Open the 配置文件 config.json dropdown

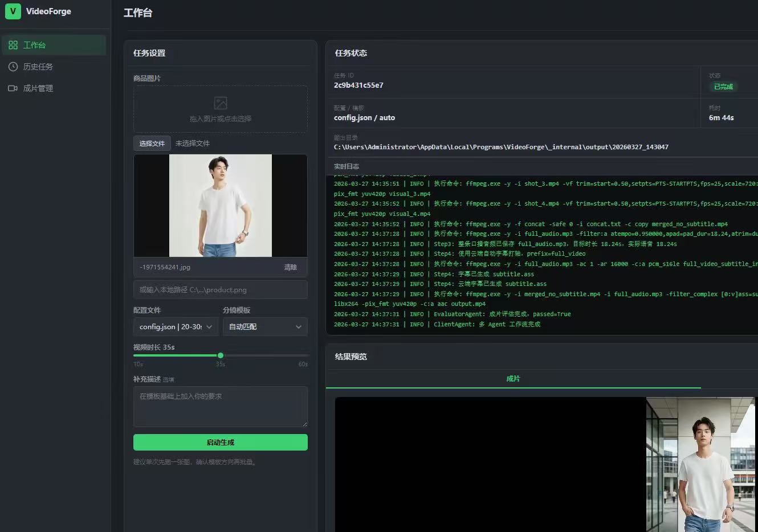pos(175,326)
